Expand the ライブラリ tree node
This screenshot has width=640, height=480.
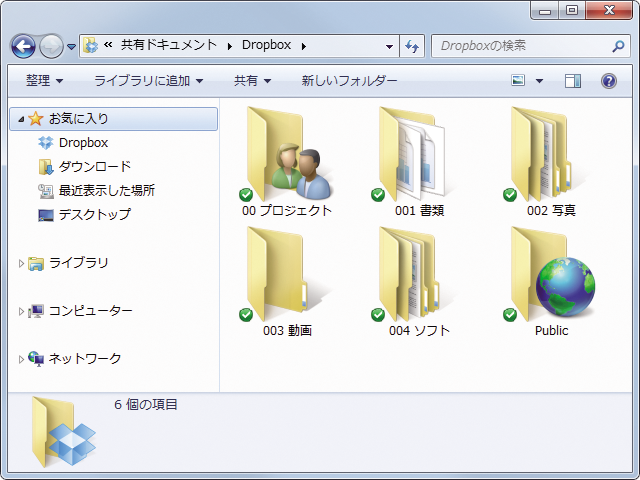pos(22,263)
